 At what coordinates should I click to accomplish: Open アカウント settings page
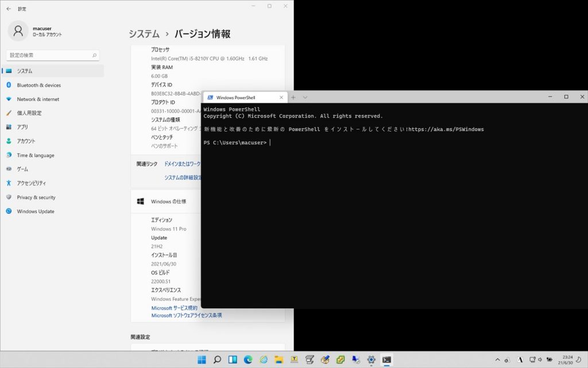[x=53, y=141]
